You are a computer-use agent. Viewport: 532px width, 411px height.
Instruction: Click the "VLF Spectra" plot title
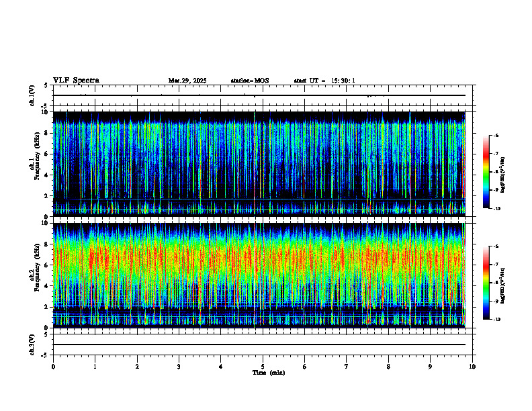(x=76, y=81)
